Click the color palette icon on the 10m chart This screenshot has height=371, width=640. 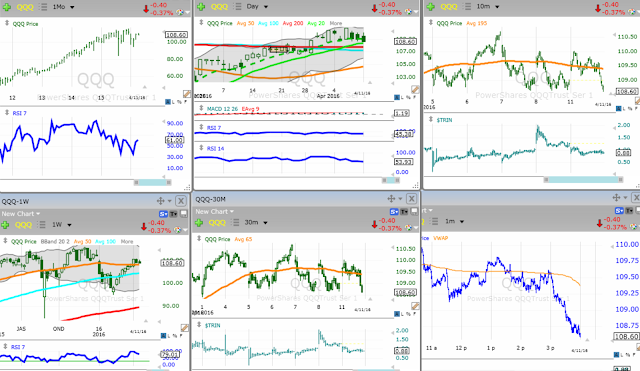tap(633, 12)
